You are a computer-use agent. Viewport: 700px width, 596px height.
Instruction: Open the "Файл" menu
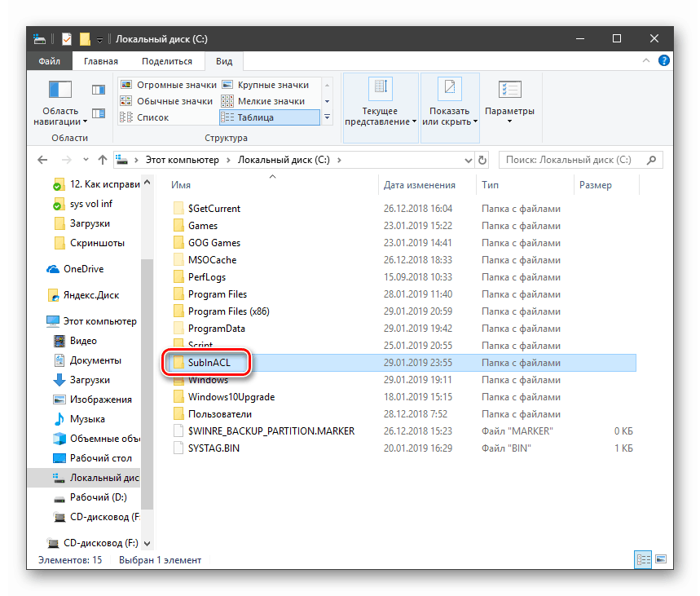point(48,60)
